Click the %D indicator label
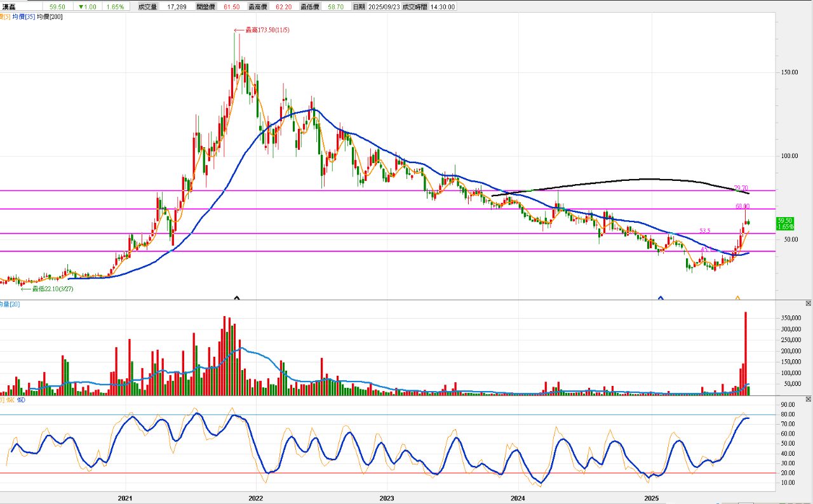Image resolution: width=813 pixels, height=504 pixels. coord(21,399)
